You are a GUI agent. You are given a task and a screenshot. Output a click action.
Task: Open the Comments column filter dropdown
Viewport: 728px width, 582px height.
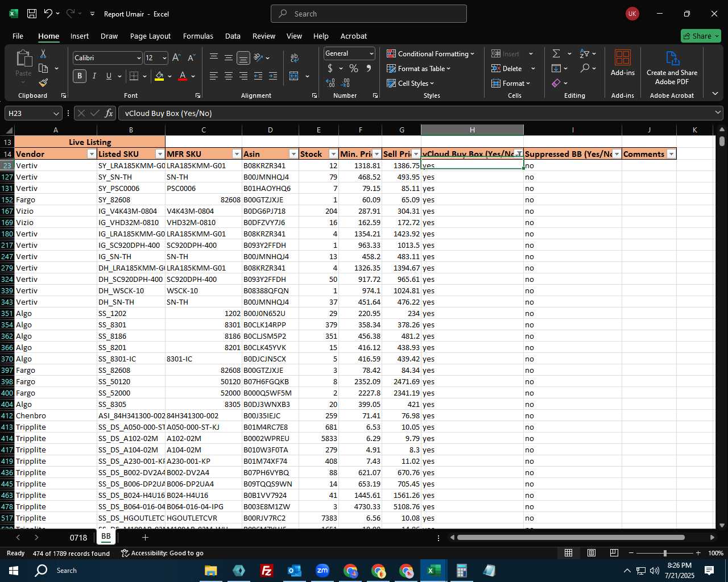[x=671, y=154]
